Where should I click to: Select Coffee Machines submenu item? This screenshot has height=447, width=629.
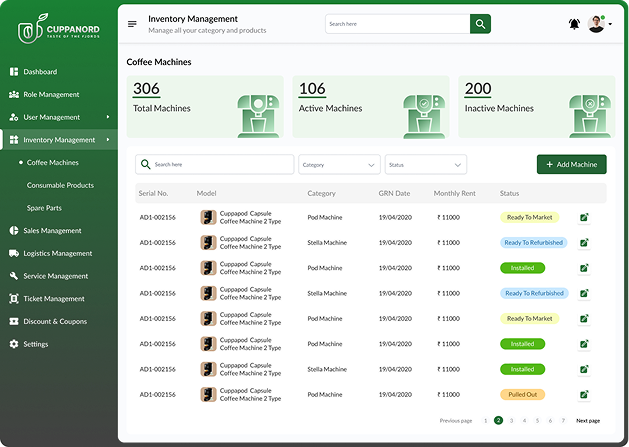(x=53, y=163)
